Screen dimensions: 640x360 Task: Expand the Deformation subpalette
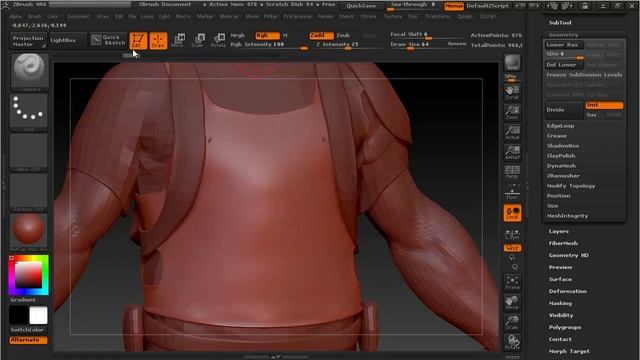click(x=568, y=291)
